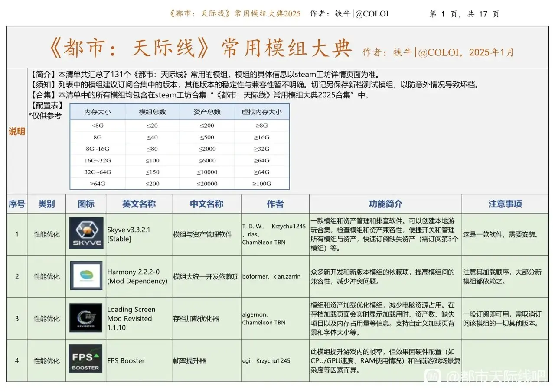The image size is (555, 392).
Task: Select the 虚拟内存大小 header in config table
Action: point(261,112)
